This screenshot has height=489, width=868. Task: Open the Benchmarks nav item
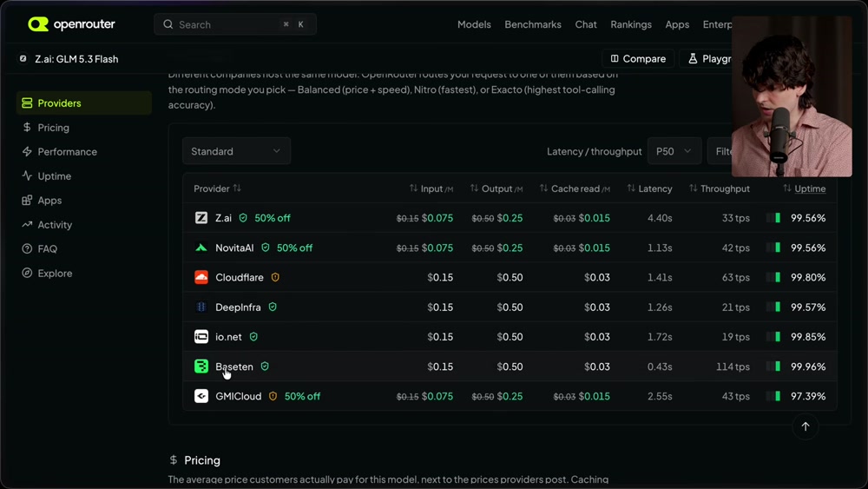533,24
